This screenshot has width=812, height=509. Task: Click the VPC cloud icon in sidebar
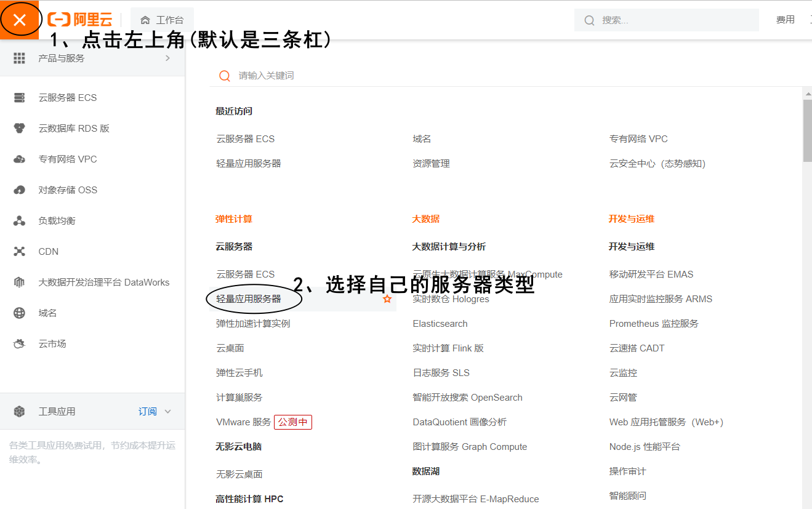coord(19,159)
